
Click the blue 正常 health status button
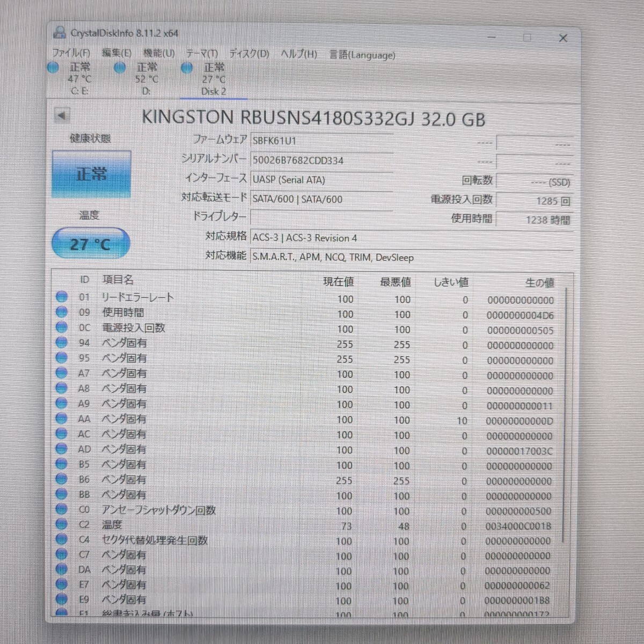(x=91, y=174)
